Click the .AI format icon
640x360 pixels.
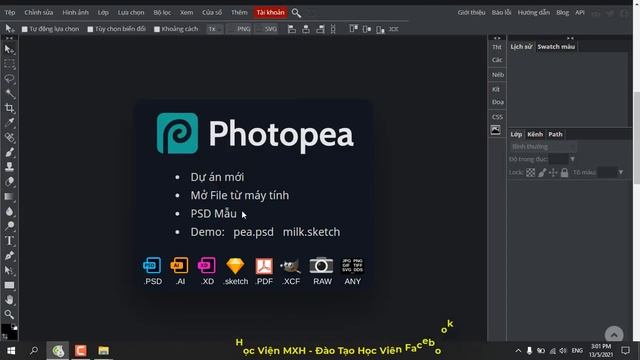tap(180, 266)
